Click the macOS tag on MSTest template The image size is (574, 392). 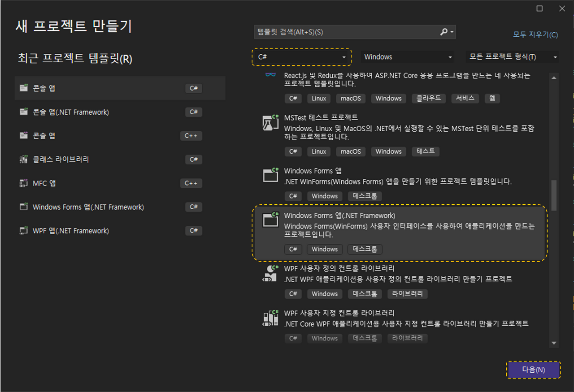(351, 151)
